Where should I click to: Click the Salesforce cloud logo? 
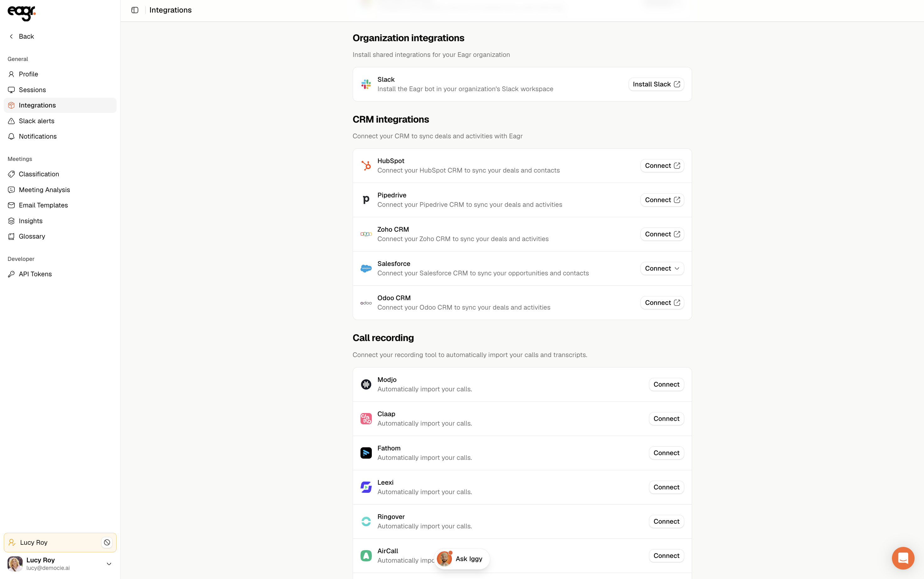pyautogui.click(x=366, y=268)
